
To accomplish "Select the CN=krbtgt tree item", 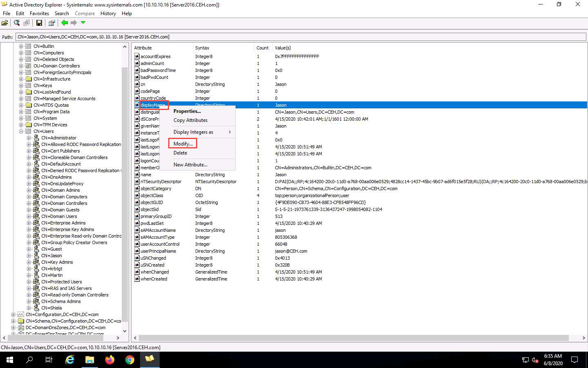I will click(52, 269).
